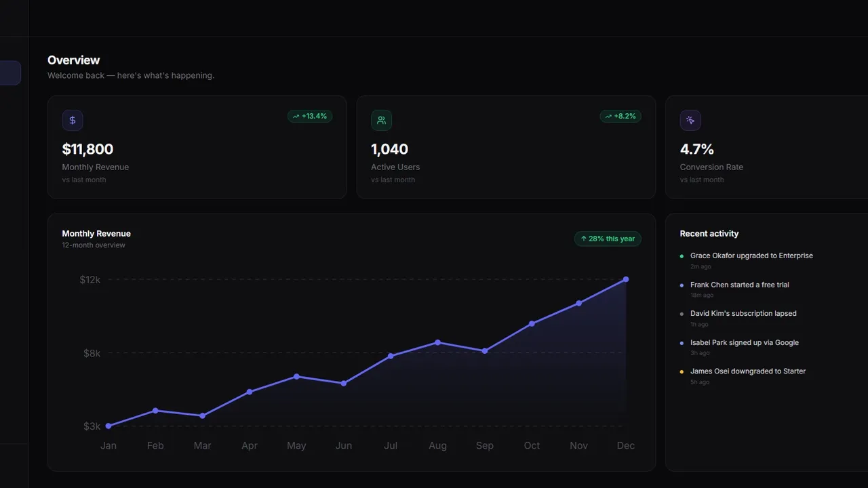868x488 pixels.
Task: Open Isabel Park signed up via Google entry
Action: [745, 342]
